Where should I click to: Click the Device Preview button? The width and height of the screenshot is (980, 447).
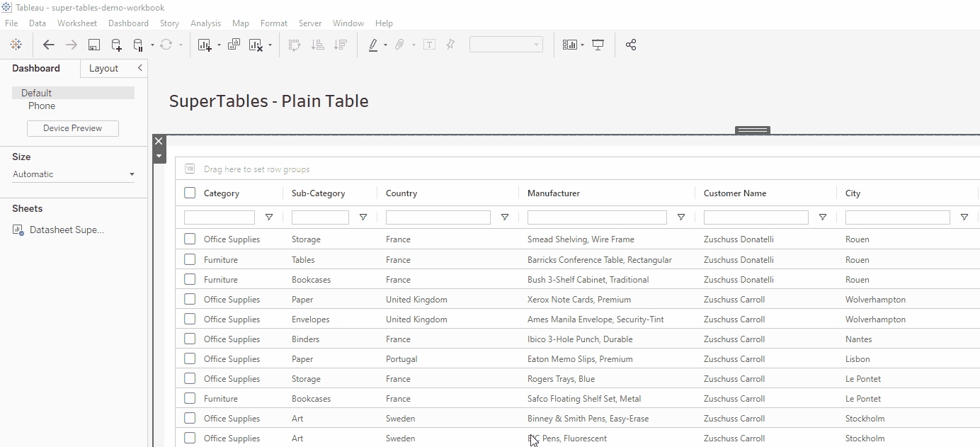(72, 128)
